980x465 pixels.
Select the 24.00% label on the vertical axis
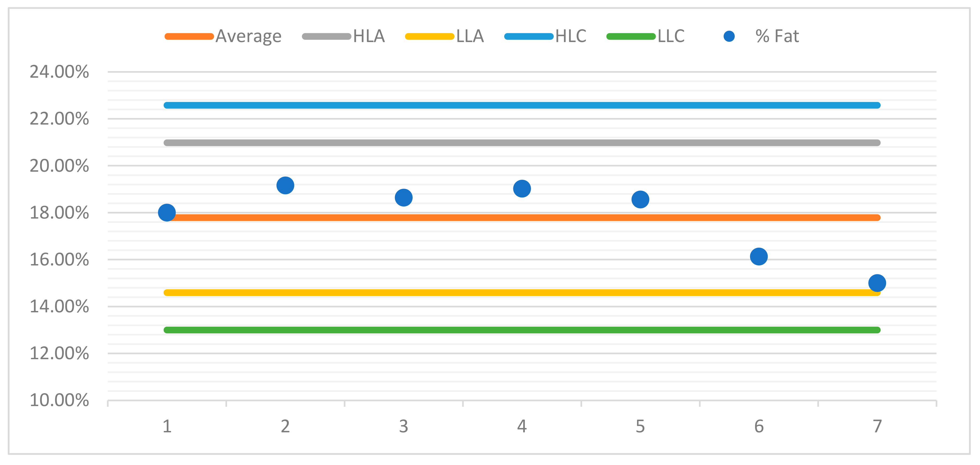tap(59, 72)
